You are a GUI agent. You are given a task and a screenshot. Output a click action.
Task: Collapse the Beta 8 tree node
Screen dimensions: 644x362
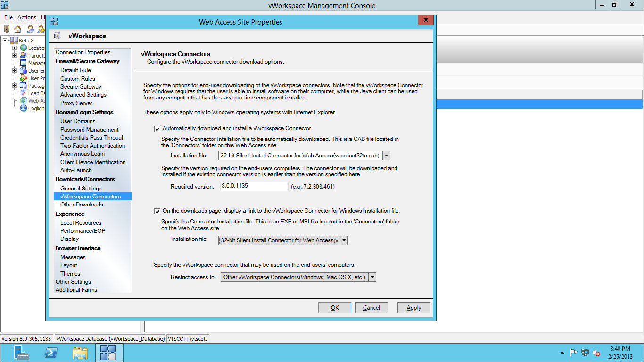click(5, 40)
